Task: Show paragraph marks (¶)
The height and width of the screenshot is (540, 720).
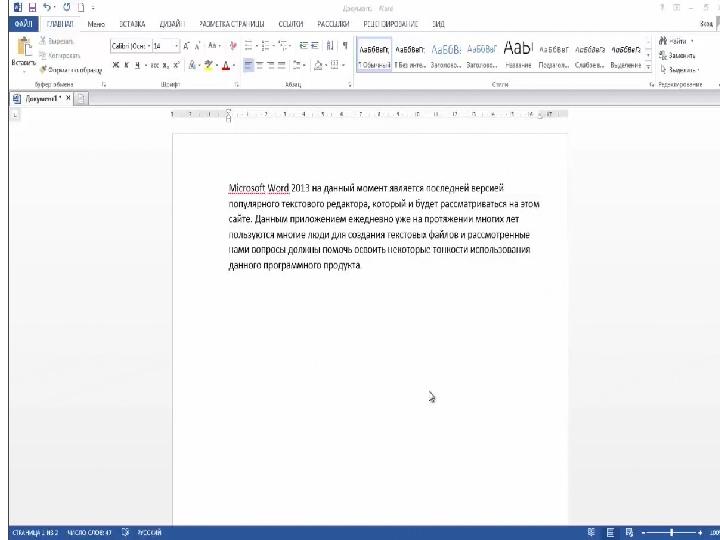Action: 345,46
